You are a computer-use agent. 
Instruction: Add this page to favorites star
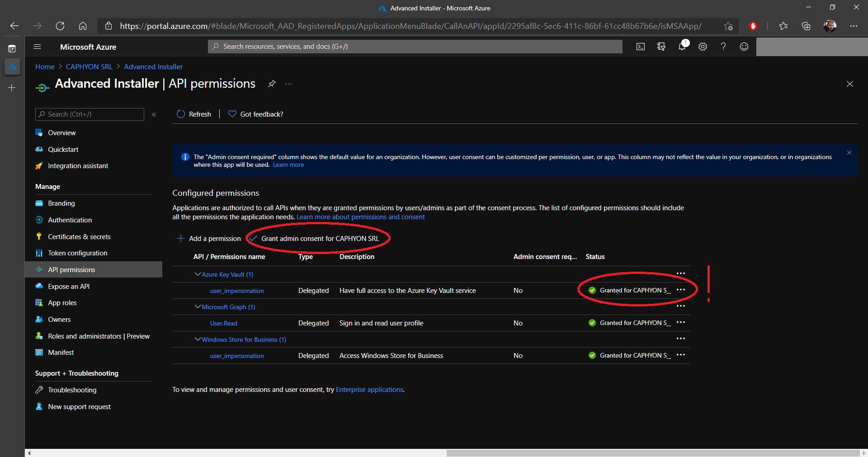[728, 26]
